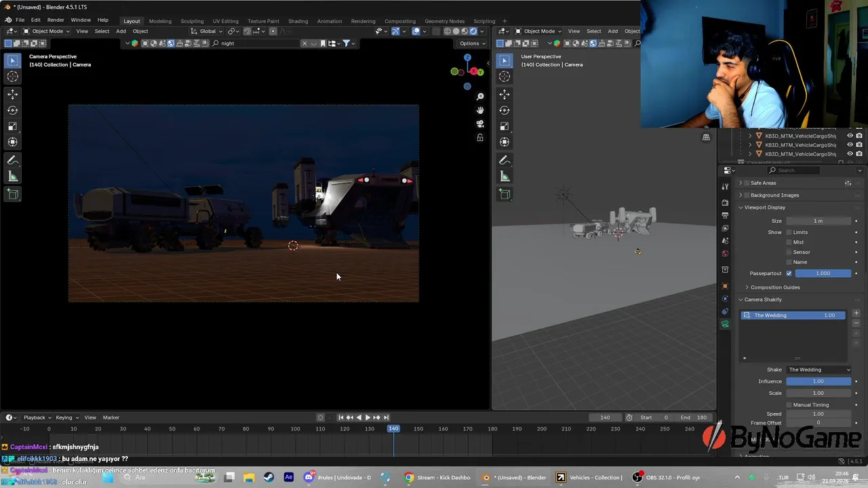Viewport: 868px width, 488px height.
Task: Open the View Layer properties tab
Action: click(x=725, y=228)
